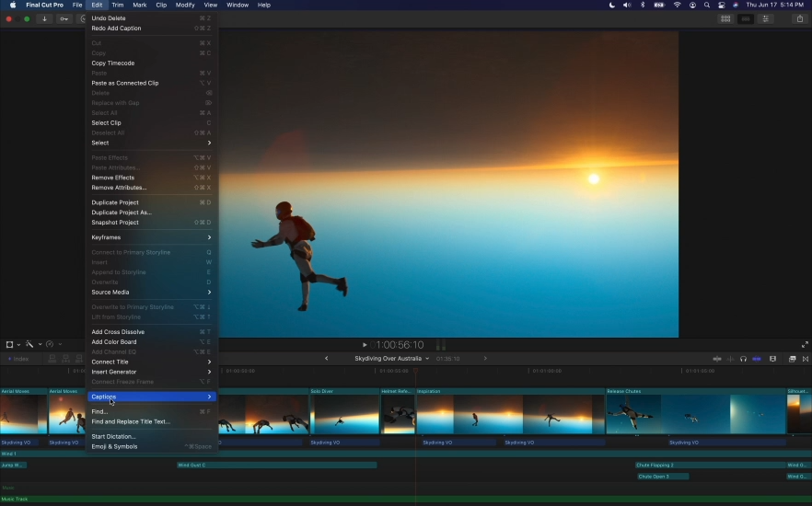Choose Find and Replace Title Text…

(151, 421)
